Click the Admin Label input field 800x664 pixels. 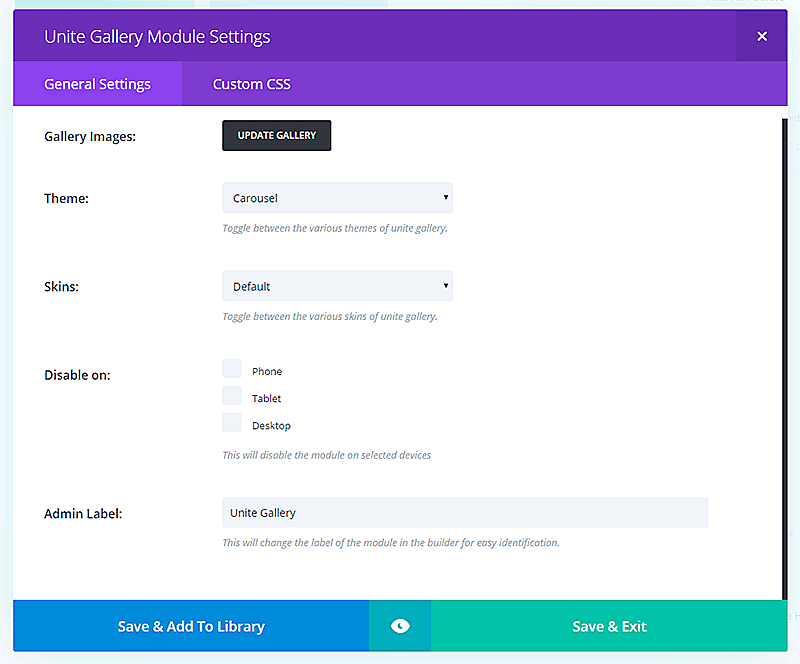[465, 512]
